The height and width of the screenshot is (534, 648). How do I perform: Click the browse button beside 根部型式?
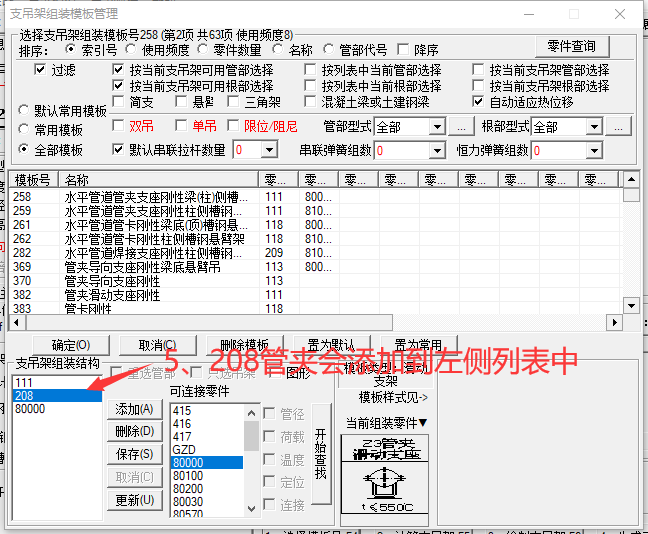tap(619, 127)
